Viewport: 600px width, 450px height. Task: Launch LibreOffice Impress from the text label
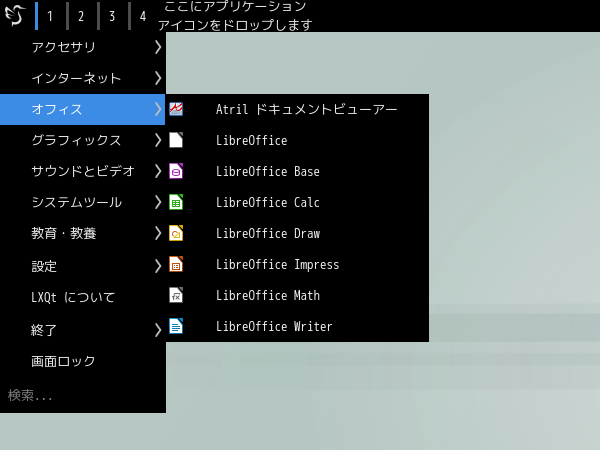(277, 264)
